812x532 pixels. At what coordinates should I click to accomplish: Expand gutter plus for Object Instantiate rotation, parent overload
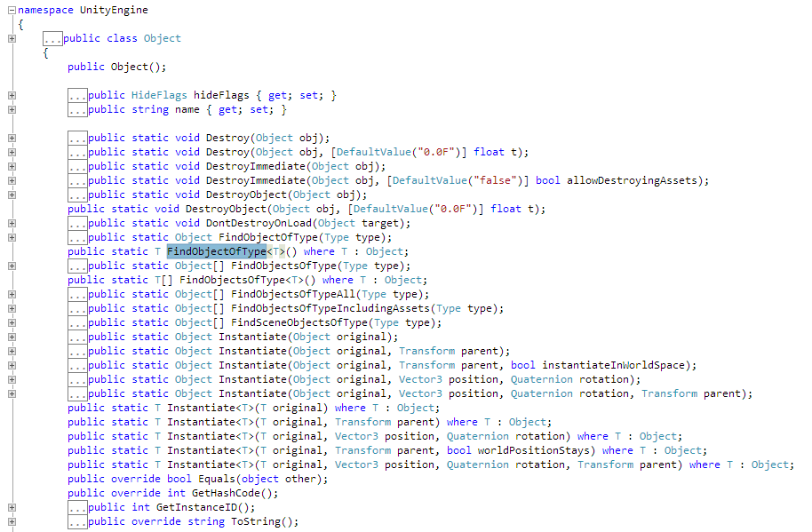click(x=12, y=393)
